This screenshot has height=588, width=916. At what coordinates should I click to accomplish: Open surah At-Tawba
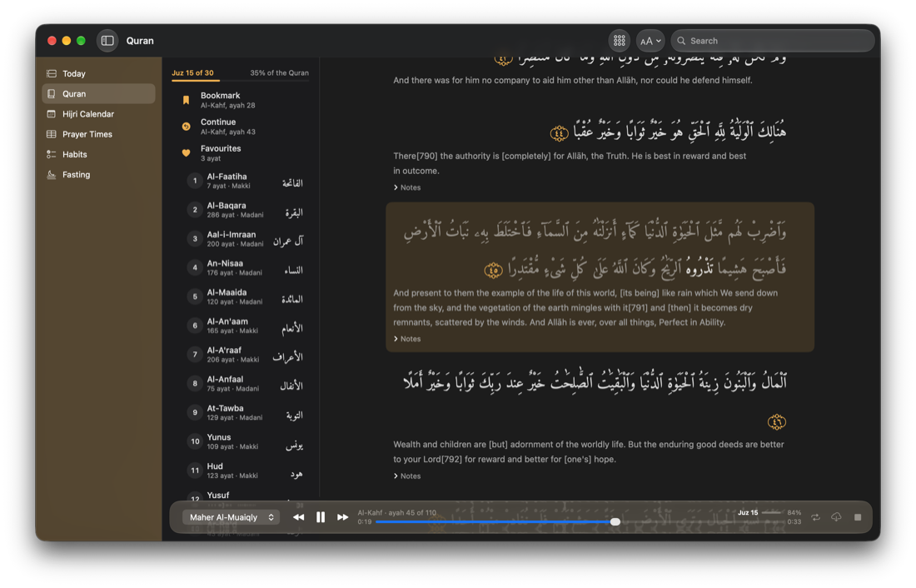tap(244, 412)
